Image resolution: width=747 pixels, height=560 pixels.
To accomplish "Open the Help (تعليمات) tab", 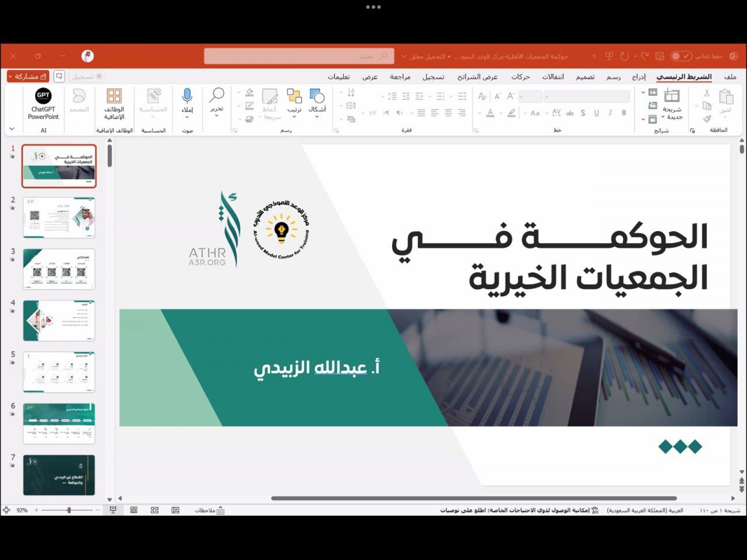I will click(x=338, y=77).
